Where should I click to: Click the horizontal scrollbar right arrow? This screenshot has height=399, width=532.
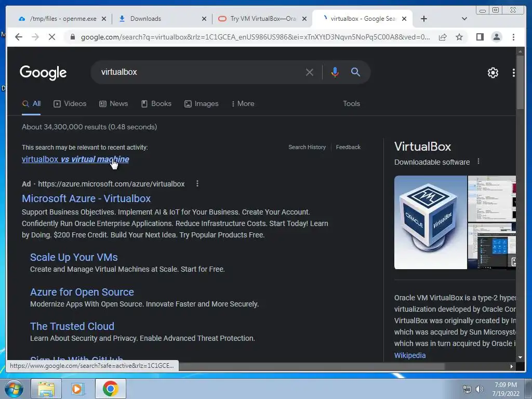point(512,366)
